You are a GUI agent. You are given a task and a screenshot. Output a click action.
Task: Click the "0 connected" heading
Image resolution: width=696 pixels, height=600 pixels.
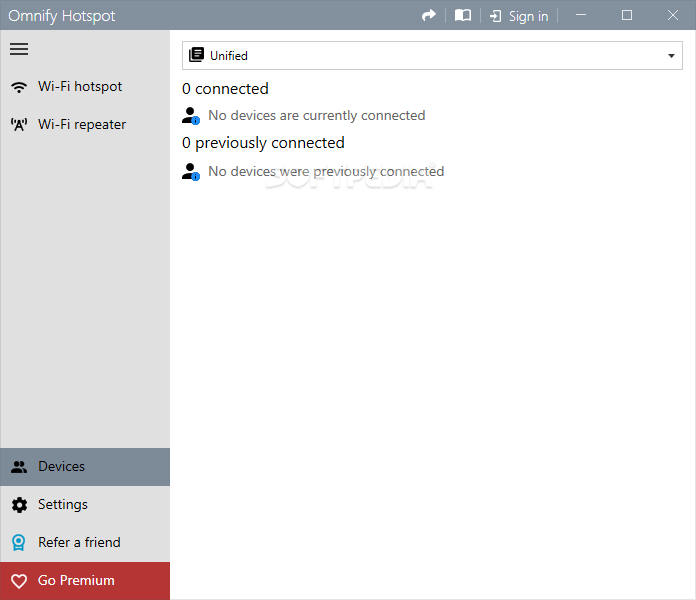pos(225,89)
